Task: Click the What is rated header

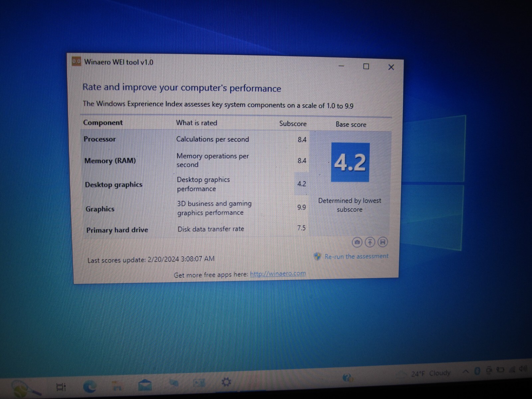Action: click(x=197, y=123)
